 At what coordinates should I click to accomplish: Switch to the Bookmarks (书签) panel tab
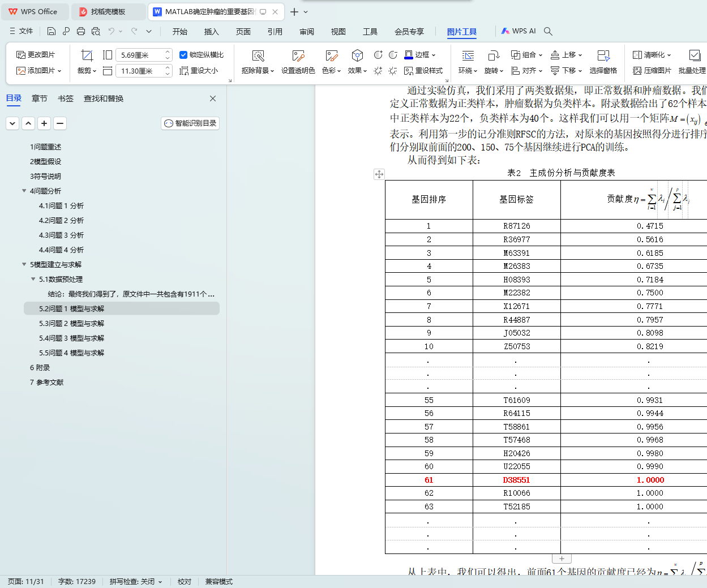(66, 98)
